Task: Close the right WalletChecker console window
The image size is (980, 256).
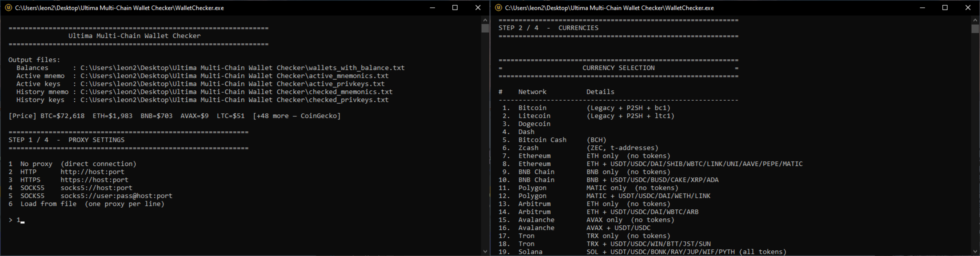Action: click(x=968, y=8)
